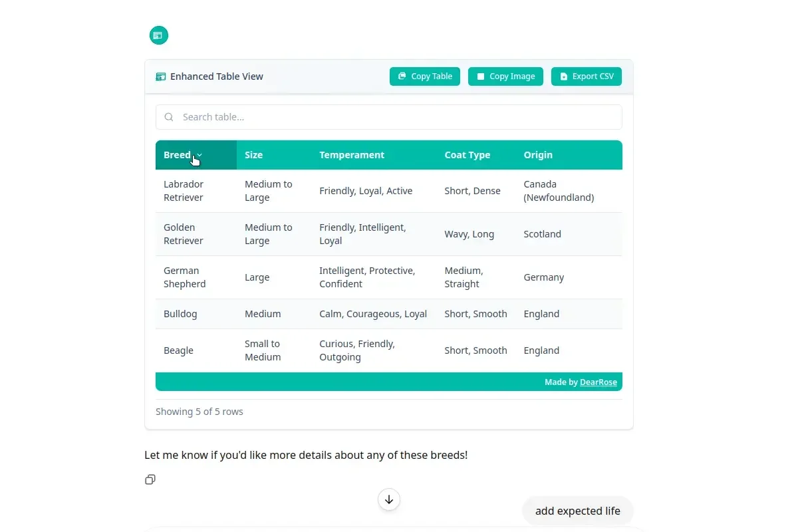Sort by the Temperament column header
This screenshot has height=532, width=798.
(x=352, y=155)
